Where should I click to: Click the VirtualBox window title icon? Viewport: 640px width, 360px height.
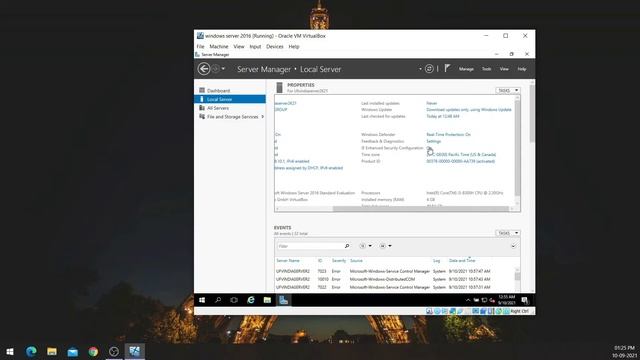[x=200, y=36]
